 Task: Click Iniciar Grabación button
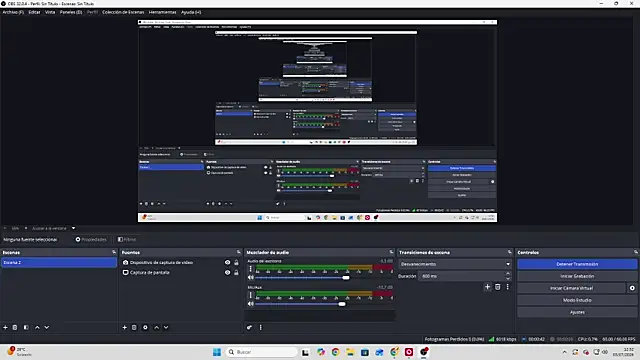[x=577, y=276]
